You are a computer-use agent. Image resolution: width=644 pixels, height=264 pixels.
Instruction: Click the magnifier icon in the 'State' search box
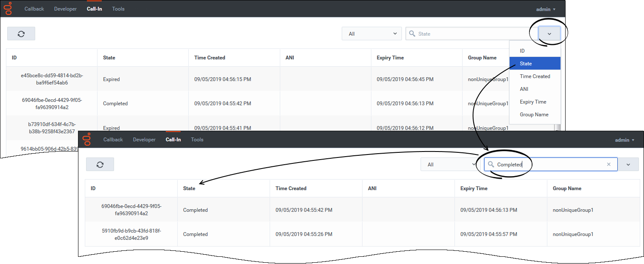[412, 34]
